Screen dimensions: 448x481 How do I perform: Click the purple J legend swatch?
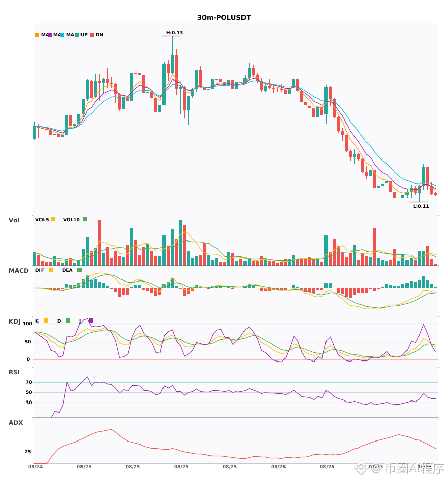[x=91, y=320]
